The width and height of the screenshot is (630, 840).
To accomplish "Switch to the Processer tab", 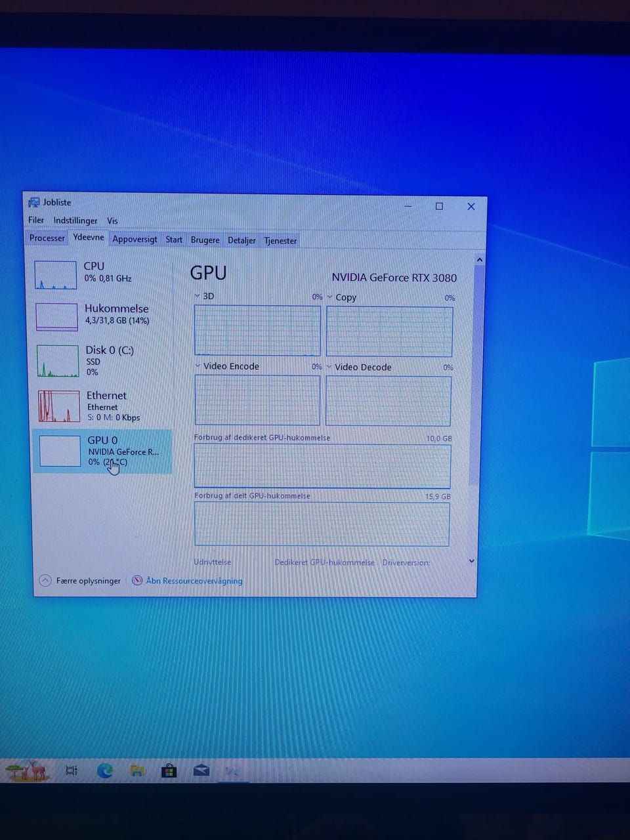I will pyautogui.click(x=47, y=238).
